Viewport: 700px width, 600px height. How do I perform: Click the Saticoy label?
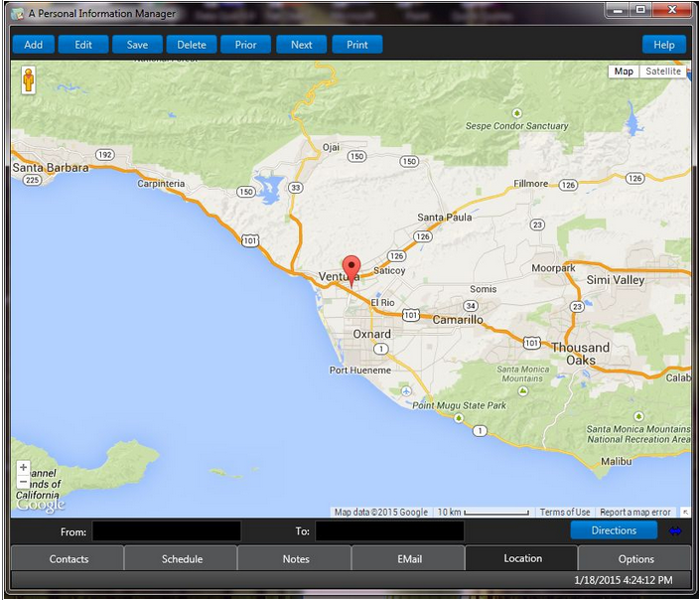[x=389, y=270]
